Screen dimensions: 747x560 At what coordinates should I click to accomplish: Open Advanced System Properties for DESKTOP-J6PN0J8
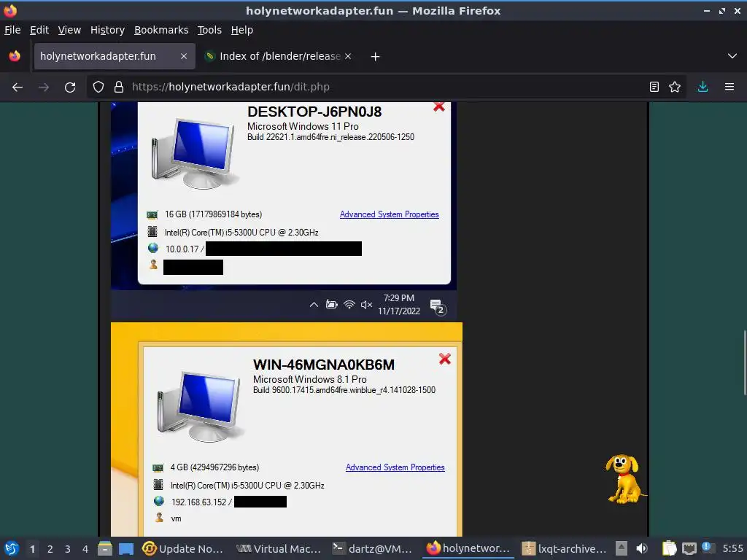tap(390, 214)
